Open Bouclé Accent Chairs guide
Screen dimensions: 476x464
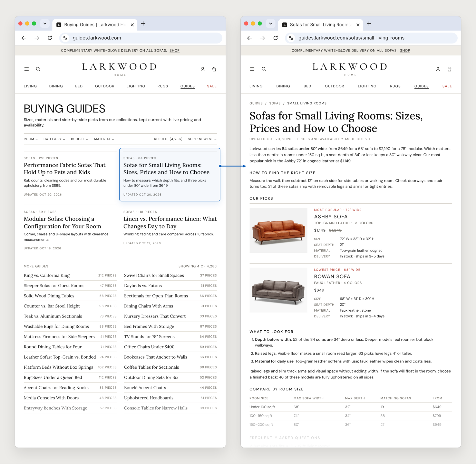point(170,388)
